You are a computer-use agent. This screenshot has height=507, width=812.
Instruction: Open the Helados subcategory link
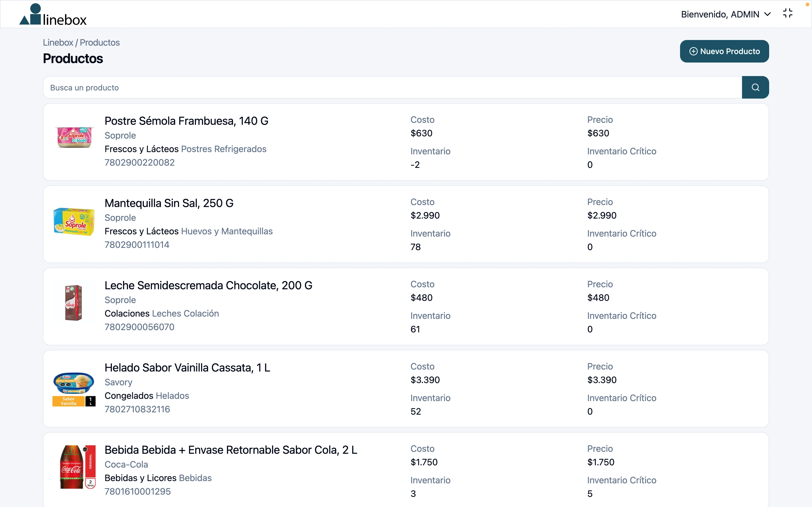coord(172,396)
